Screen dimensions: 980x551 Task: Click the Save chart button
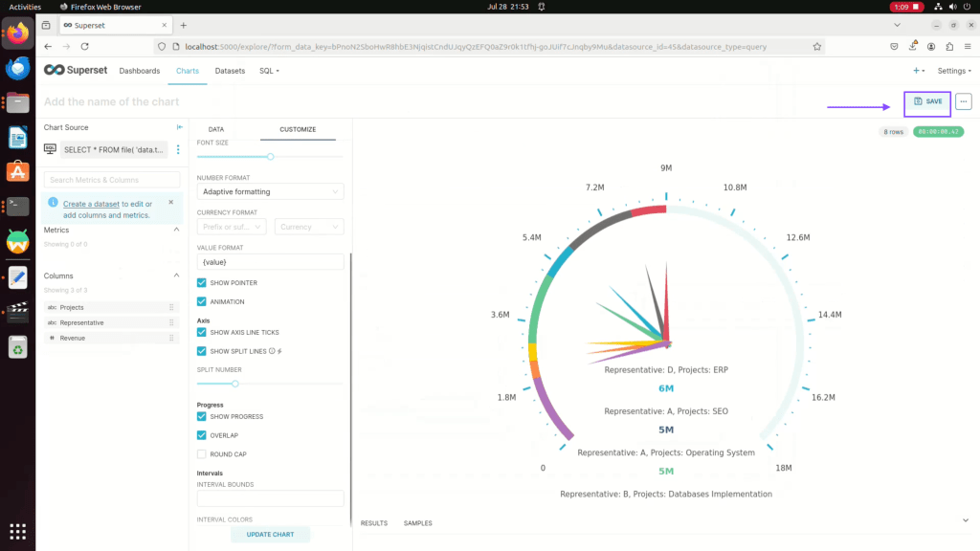pyautogui.click(x=927, y=101)
